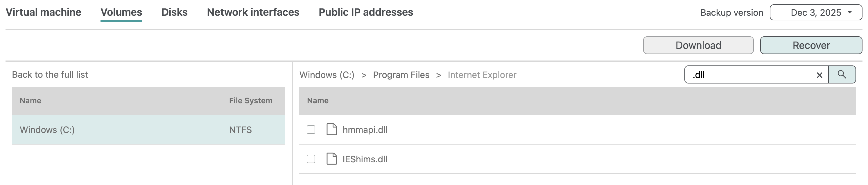Screen dimensions: 868x185
Task: Click the magnifier search icon
Action: [x=841, y=74]
